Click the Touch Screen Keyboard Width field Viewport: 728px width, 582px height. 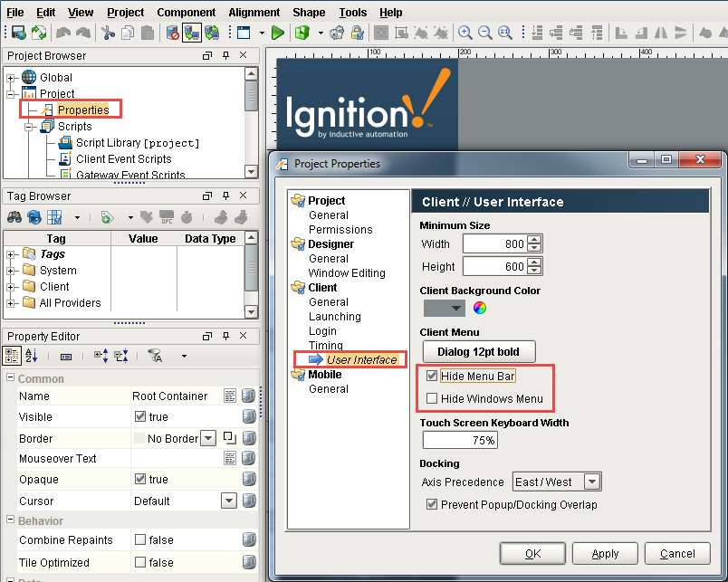459,440
